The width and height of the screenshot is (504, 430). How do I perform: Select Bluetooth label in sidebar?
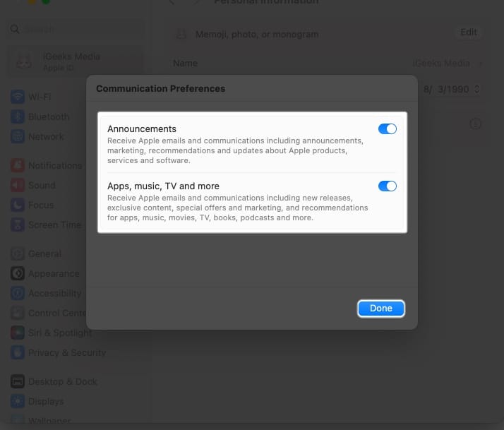click(x=49, y=117)
